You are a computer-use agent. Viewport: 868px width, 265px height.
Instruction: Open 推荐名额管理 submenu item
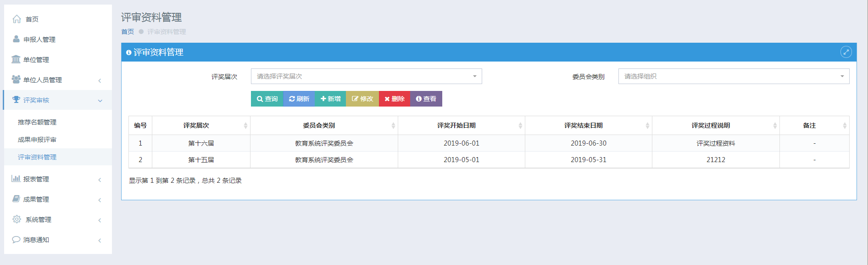point(58,122)
